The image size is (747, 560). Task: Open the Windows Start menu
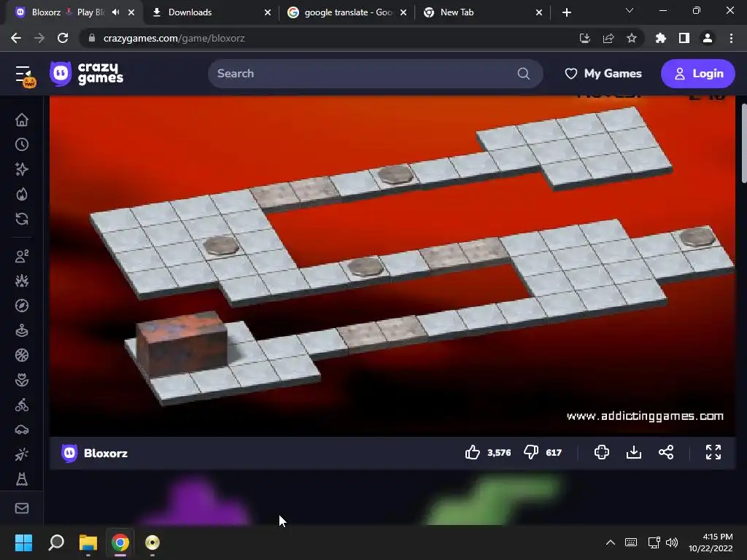point(24,542)
